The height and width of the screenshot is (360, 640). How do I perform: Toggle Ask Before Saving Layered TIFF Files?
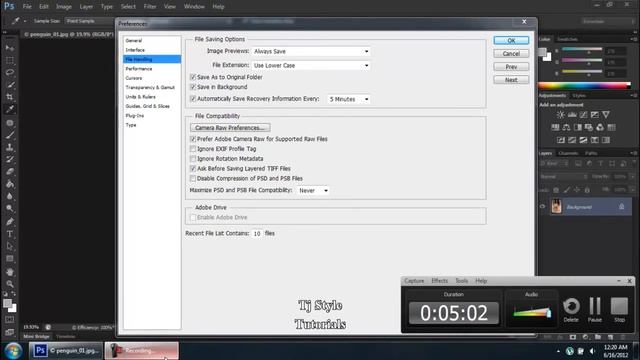(x=193, y=169)
